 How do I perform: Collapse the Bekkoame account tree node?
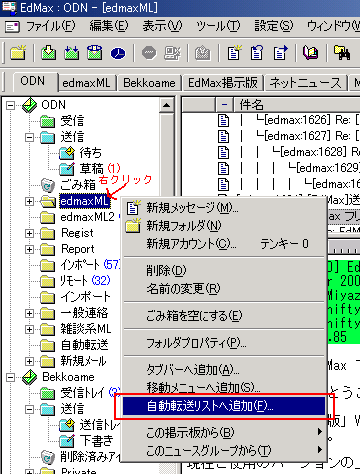11,377
